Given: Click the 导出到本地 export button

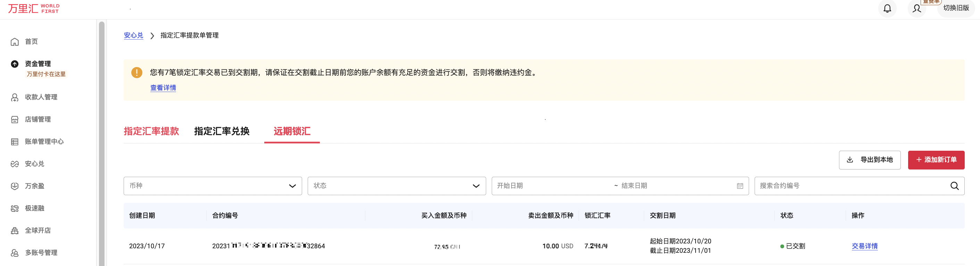Looking at the screenshot, I should coord(869,160).
